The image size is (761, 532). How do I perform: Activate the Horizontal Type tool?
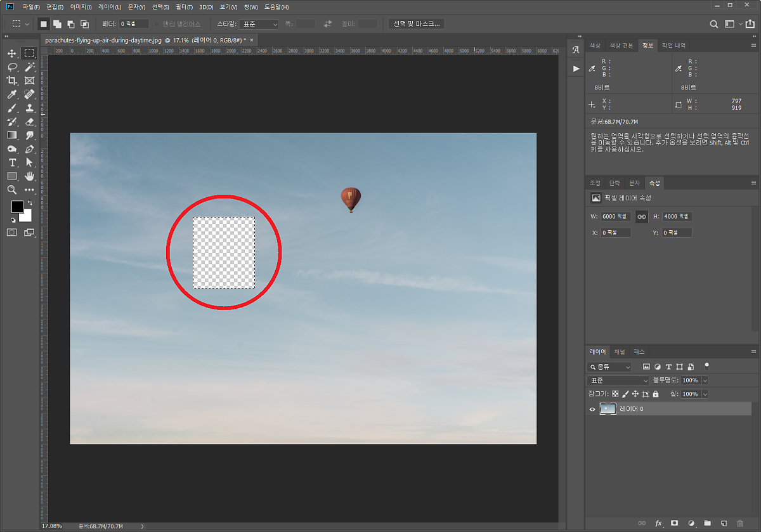[12, 163]
